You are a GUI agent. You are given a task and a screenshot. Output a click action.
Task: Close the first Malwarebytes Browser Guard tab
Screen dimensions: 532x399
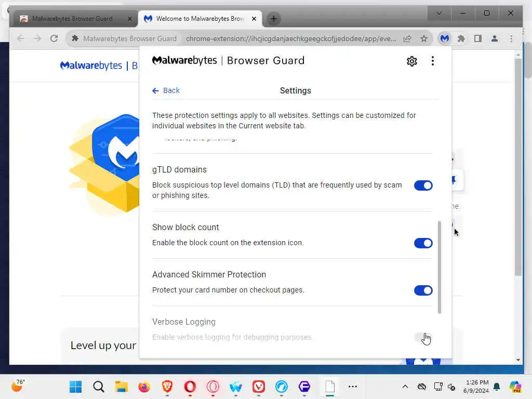[x=129, y=19]
